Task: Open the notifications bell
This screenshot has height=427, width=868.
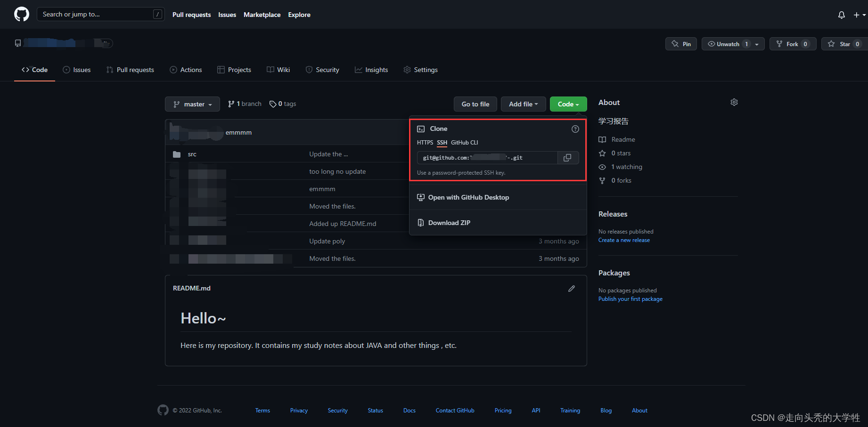Action: tap(842, 15)
